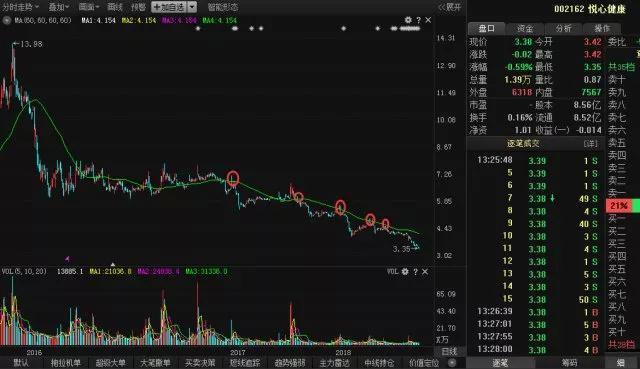Click the 换手 0.16% value
Viewport: 640px width, 369px height.
pos(520,118)
